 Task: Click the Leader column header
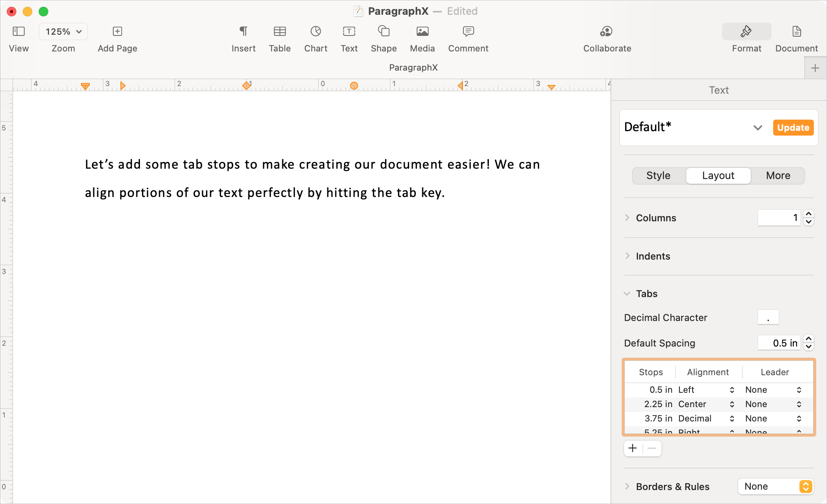tap(775, 372)
